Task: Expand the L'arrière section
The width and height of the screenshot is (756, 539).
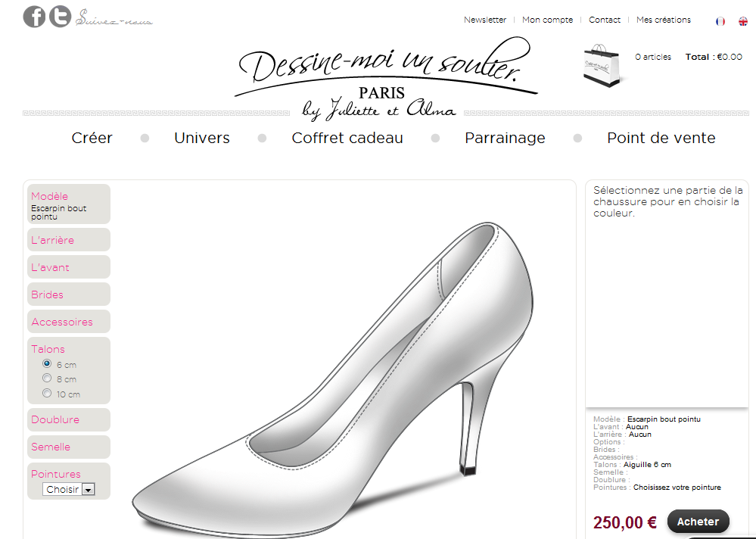Action: [x=53, y=240]
